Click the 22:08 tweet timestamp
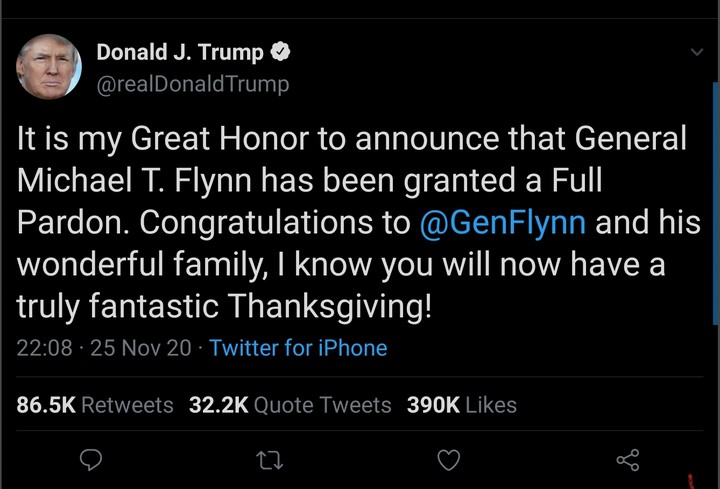Image resolution: width=720 pixels, height=489 pixels. (x=45, y=348)
